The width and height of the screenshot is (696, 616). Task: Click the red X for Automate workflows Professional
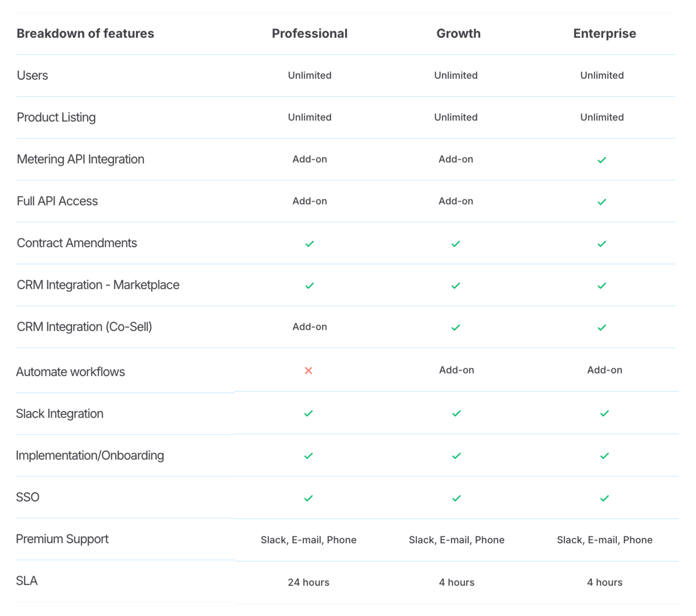click(x=308, y=370)
